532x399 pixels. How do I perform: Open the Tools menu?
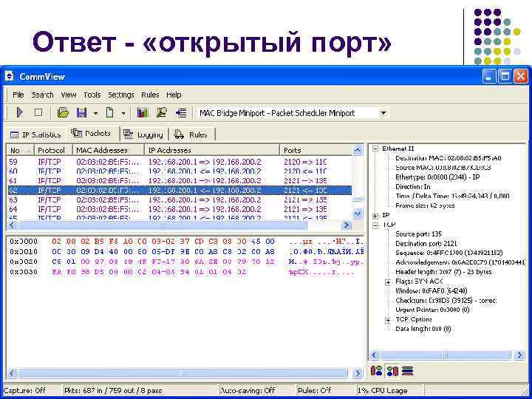[92, 95]
